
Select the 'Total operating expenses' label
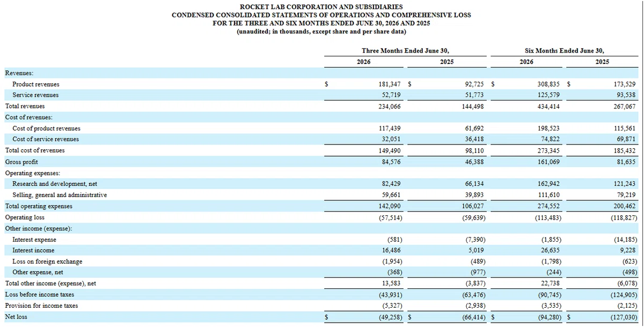point(39,206)
